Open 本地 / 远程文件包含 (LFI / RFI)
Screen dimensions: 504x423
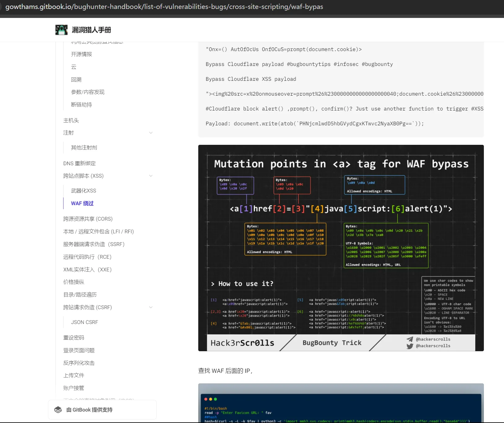point(99,231)
